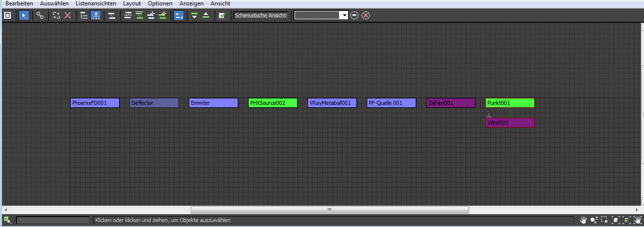Viewport: 644px width, 227px height.
Task: Toggle the Move Children mode button
Action: 178,15
